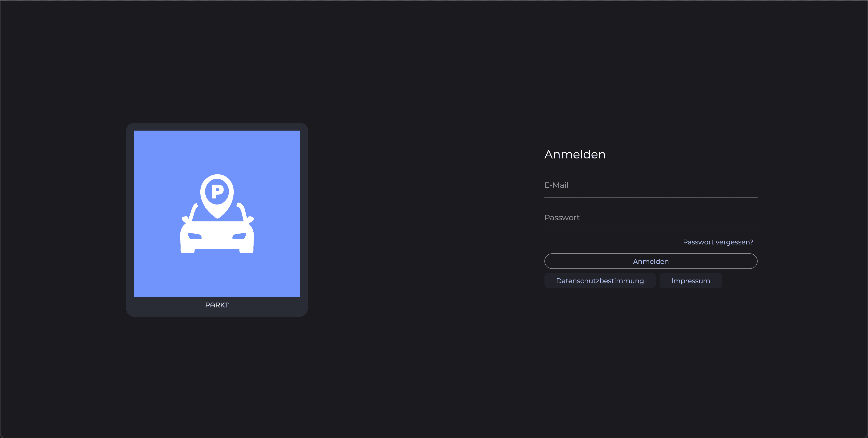Viewport: 868px width, 438px height.
Task: Open privacy policy via Datenschutzbestimmung
Action: coord(600,281)
